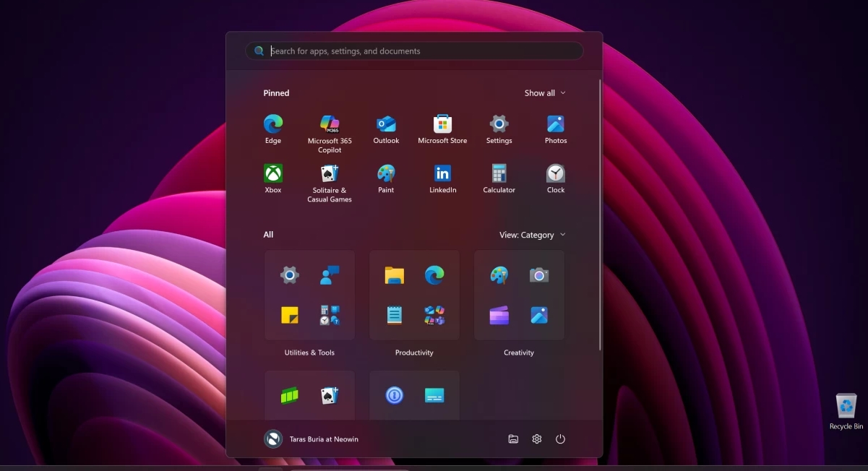Open Edge in Productivity group
Image resolution: width=868 pixels, height=471 pixels.
pos(434,275)
